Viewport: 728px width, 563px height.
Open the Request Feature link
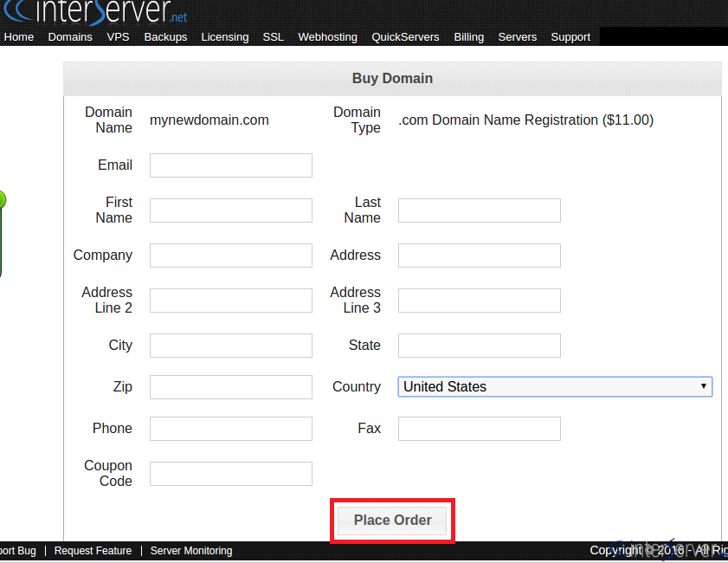(x=93, y=551)
